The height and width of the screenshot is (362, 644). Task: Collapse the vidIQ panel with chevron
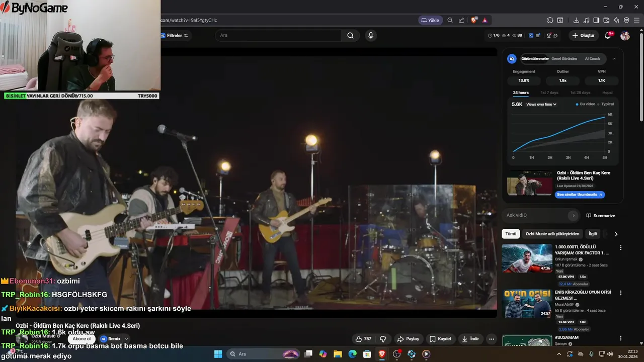coord(614,59)
